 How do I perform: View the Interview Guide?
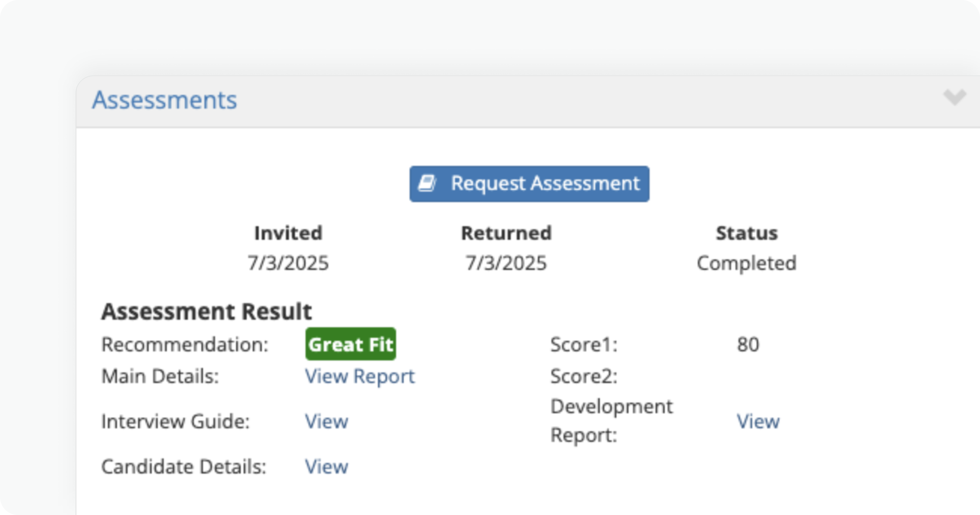(327, 422)
